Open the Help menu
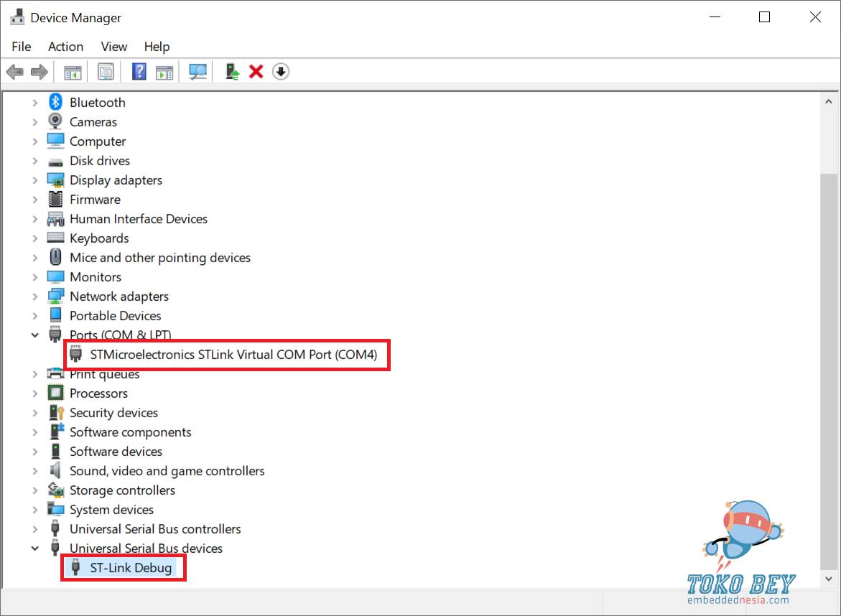 click(x=157, y=47)
